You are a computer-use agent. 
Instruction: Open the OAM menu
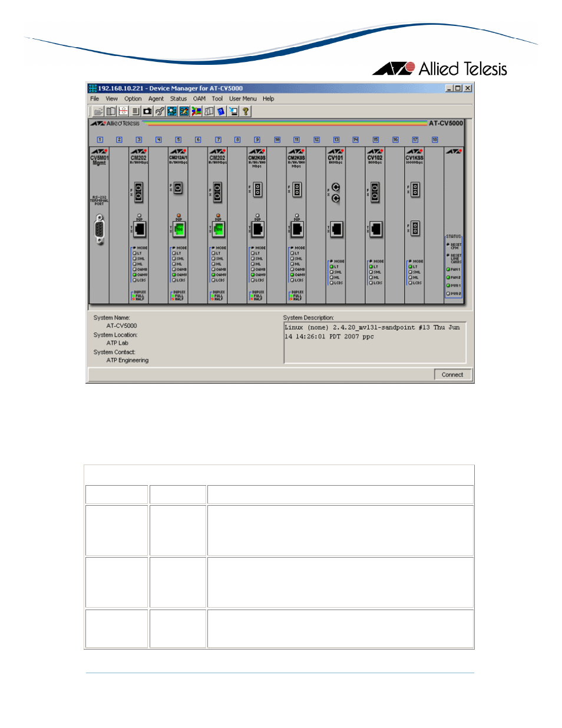click(x=200, y=99)
